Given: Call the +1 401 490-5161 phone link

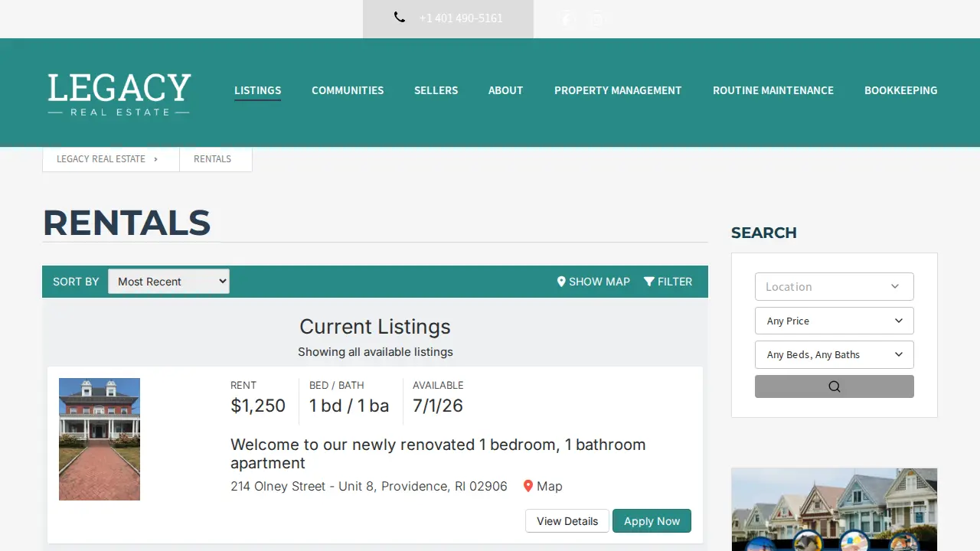Looking at the screenshot, I should [461, 18].
